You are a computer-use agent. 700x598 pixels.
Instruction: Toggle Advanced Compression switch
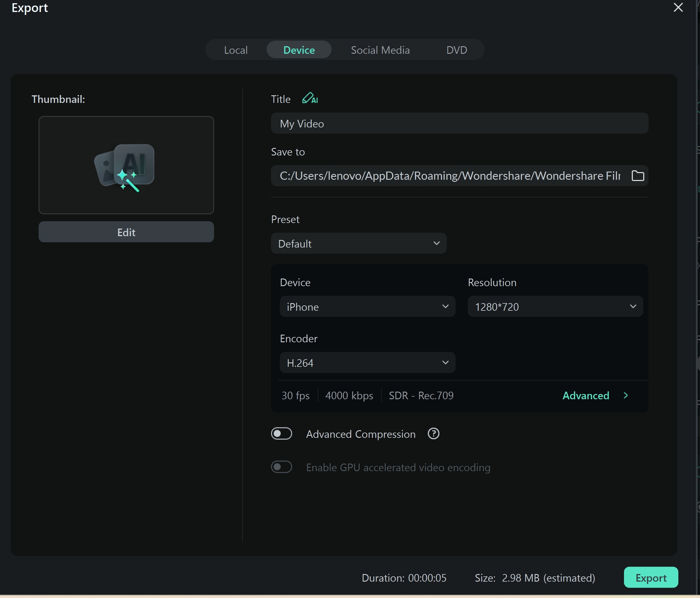[281, 433]
